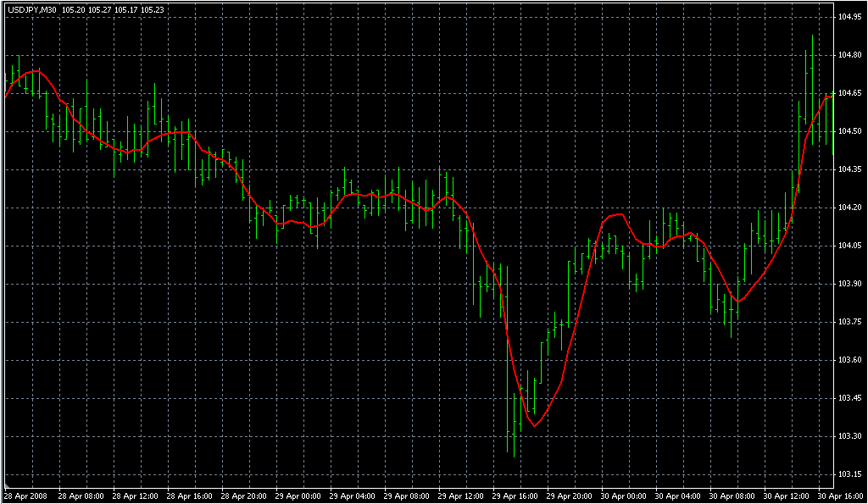Select the 29 Apr 08:00 time label
The image size is (868, 504).
407,496
